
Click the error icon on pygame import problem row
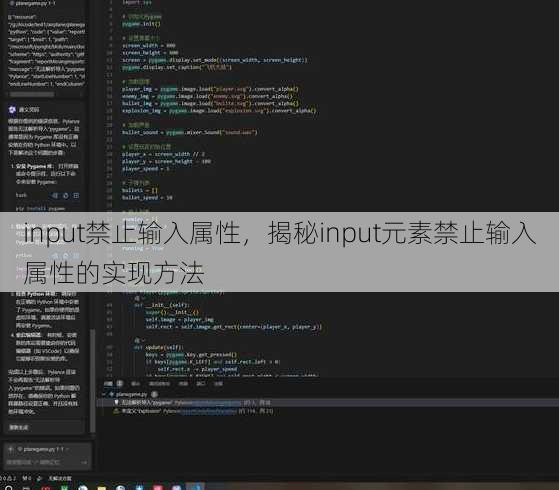tap(116, 402)
